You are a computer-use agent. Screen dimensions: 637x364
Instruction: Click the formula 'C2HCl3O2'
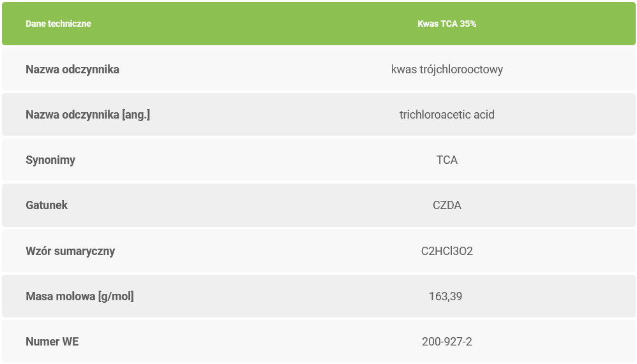(447, 251)
